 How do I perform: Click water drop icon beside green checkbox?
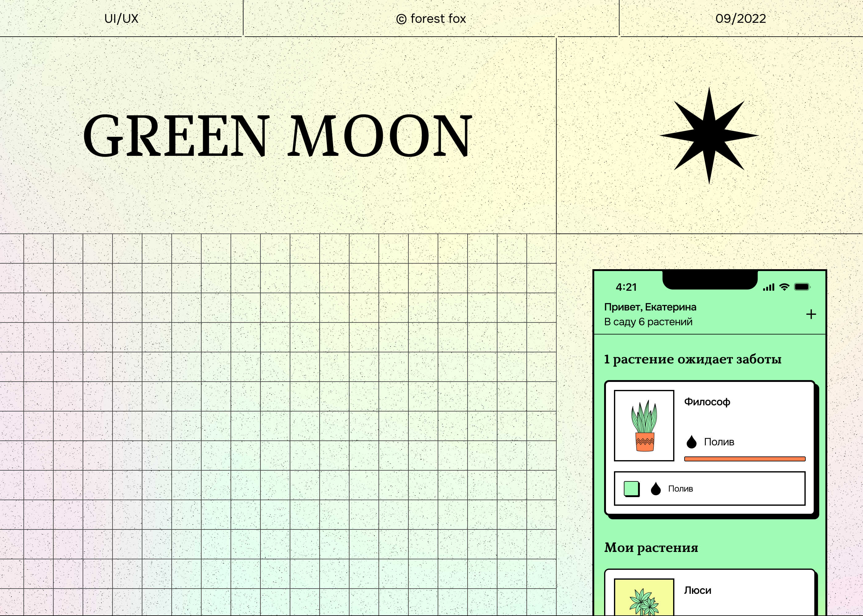[x=656, y=489]
